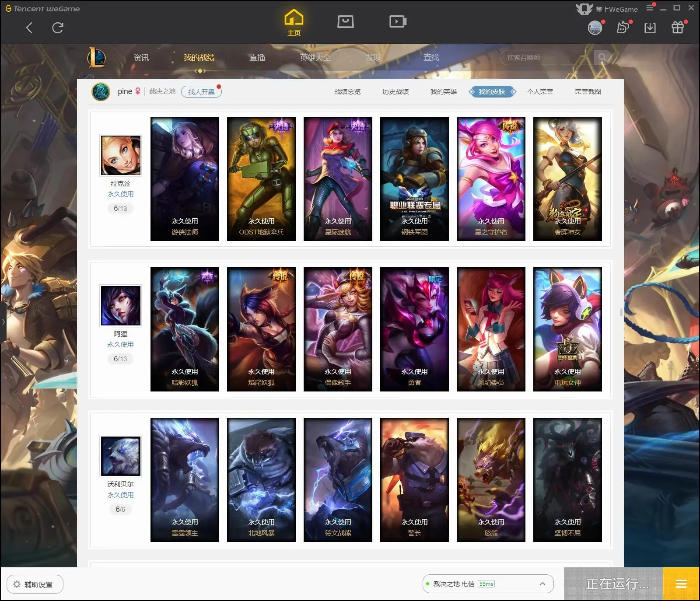The width and height of the screenshot is (700, 601).
Task: Open the 查找 tab
Action: [x=431, y=57]
